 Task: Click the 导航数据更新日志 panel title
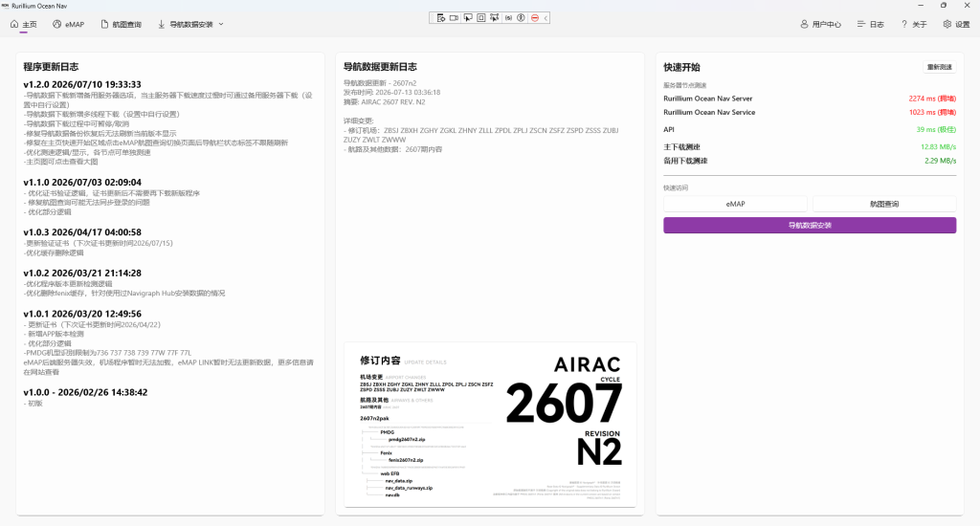(380, 67)
